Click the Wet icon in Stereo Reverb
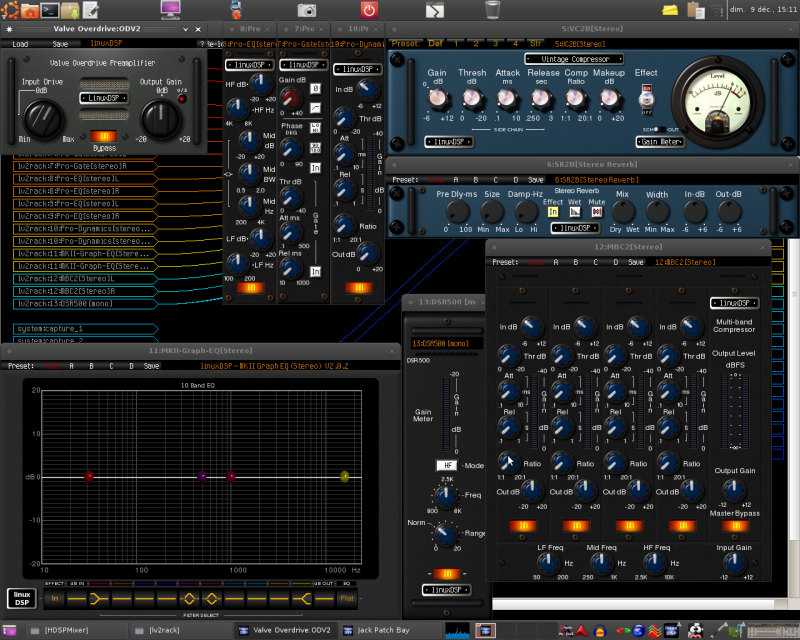800x640 pixels. click(x=576, y=211)
